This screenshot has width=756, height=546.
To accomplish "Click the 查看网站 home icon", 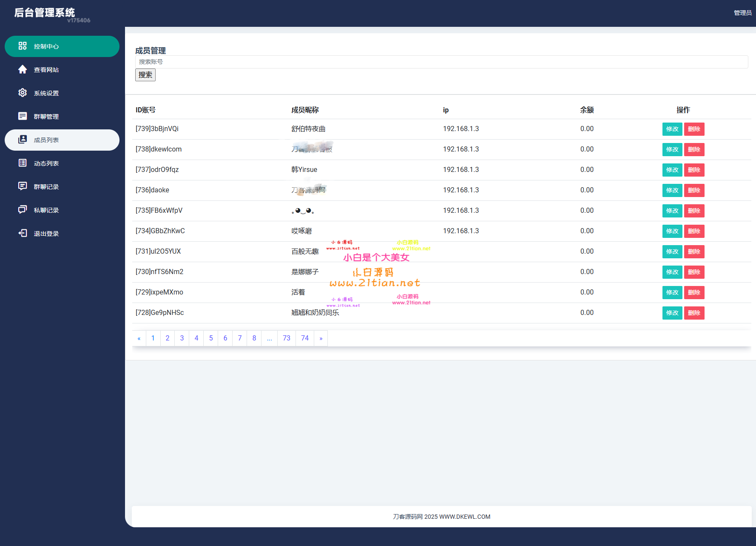I will (x=23, y=69).
